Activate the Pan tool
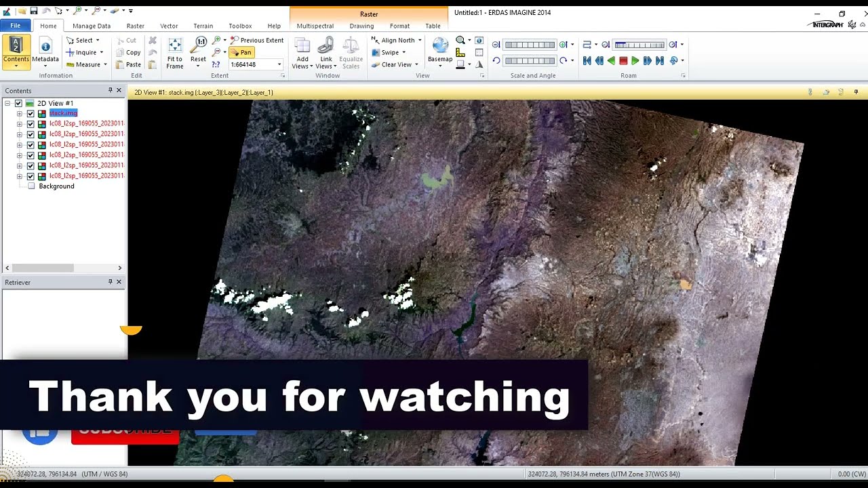868x488 pixels. [241, 52]
